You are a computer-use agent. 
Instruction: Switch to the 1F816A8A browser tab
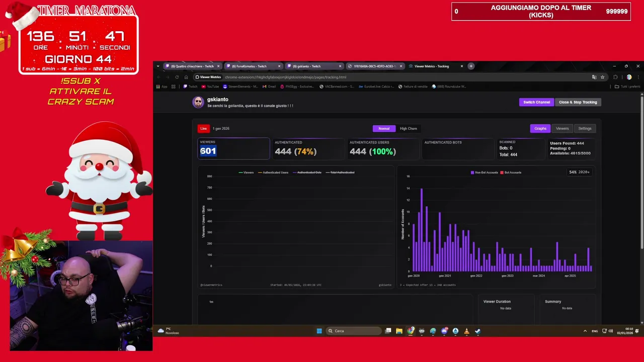click(375, 66)
